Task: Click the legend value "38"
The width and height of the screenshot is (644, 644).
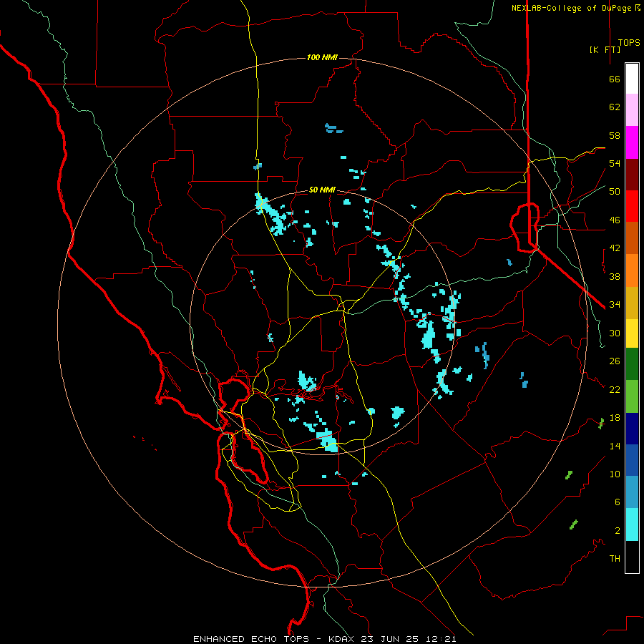Action: (x=615, y=276)
